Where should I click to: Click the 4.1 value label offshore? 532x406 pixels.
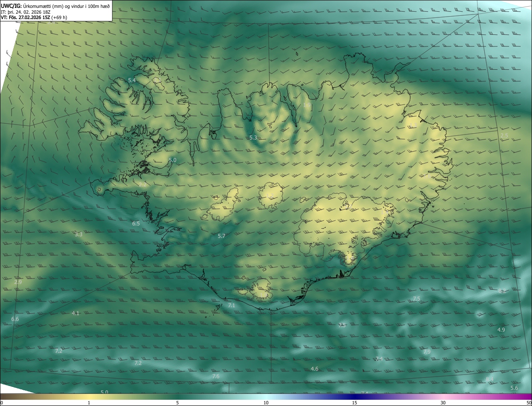tap(75, 313)
